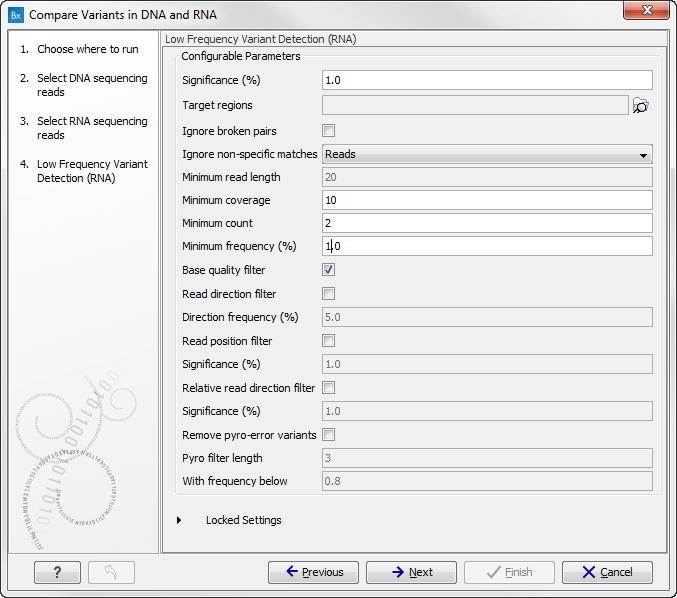Uncheck the Base quality filter checkbox
The height and width of the screenshot is (598, 677).
click(x=329, y=270)
